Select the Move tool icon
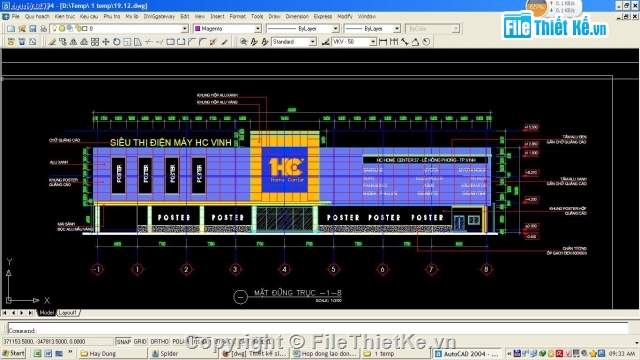Viewport: 640px width, 360px height. (106, 42)
